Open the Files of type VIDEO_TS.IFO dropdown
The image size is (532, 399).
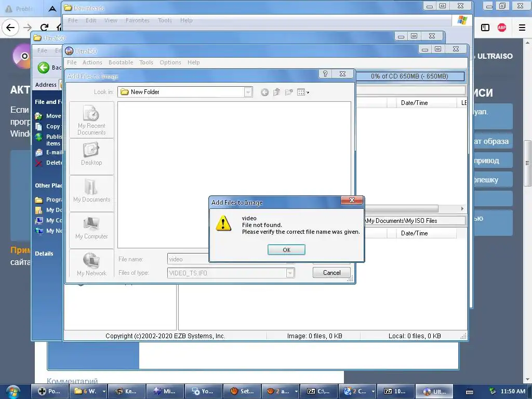pyautogui.click(x=290, y=273)
